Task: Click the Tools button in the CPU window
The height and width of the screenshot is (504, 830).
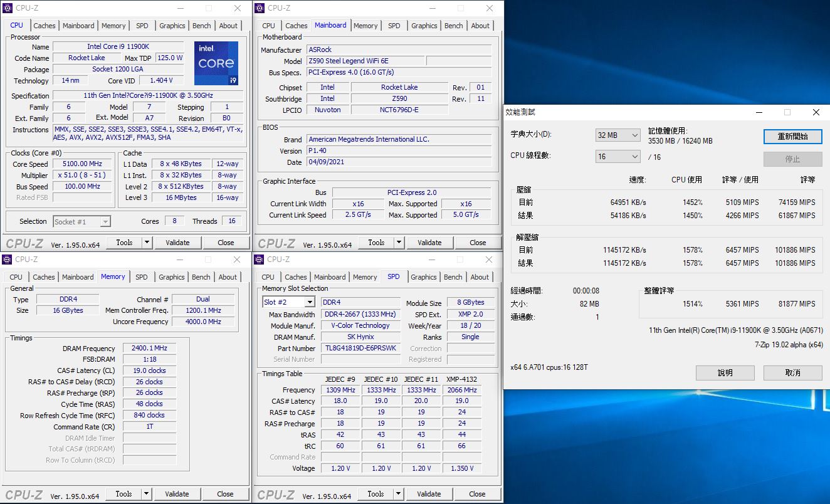Action: click(124, 243)
